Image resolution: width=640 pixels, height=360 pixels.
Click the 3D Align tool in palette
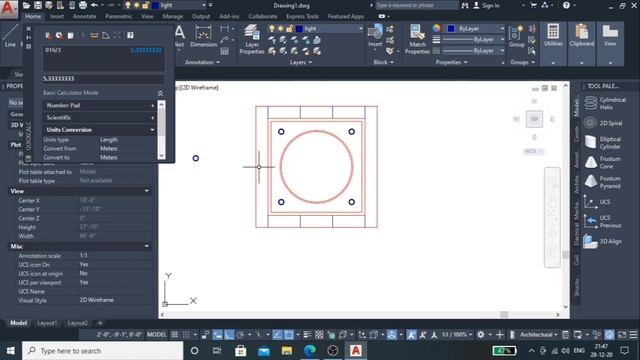[x=603, y=242]
